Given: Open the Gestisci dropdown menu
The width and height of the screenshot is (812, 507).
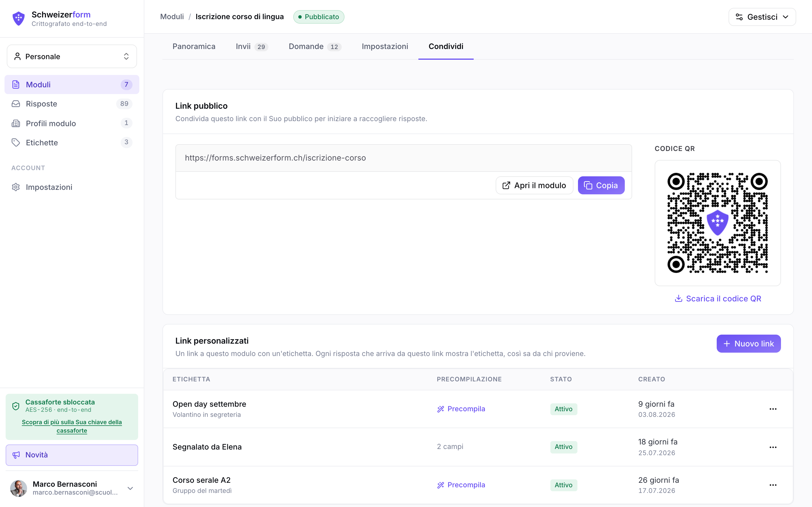Looking at the screenshot, I should [x=762, y=17].
